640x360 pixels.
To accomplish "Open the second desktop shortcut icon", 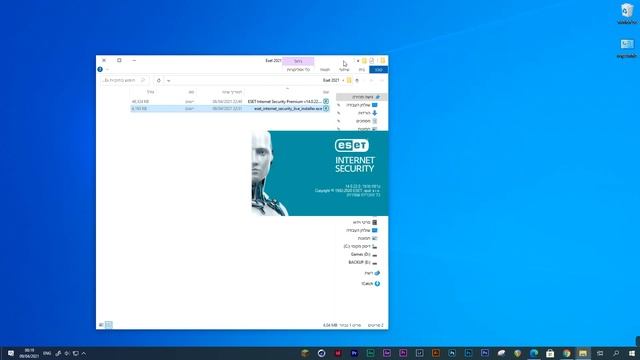I will pyautogui.click(x=627, y=47).
